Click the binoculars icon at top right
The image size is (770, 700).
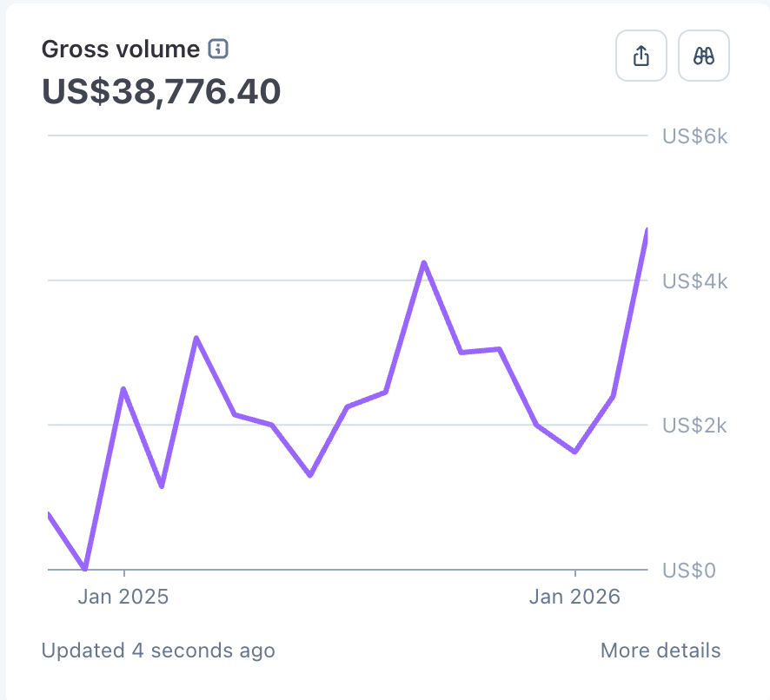[x=704, y=55]
